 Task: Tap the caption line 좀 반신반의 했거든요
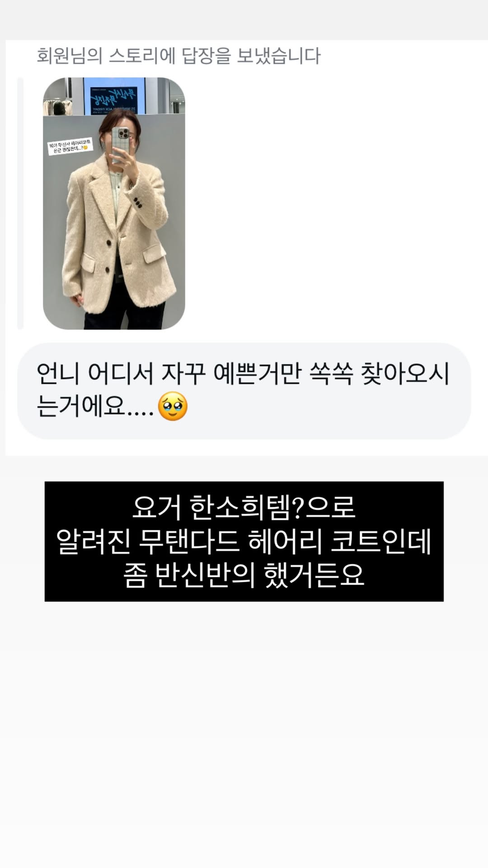244,575
